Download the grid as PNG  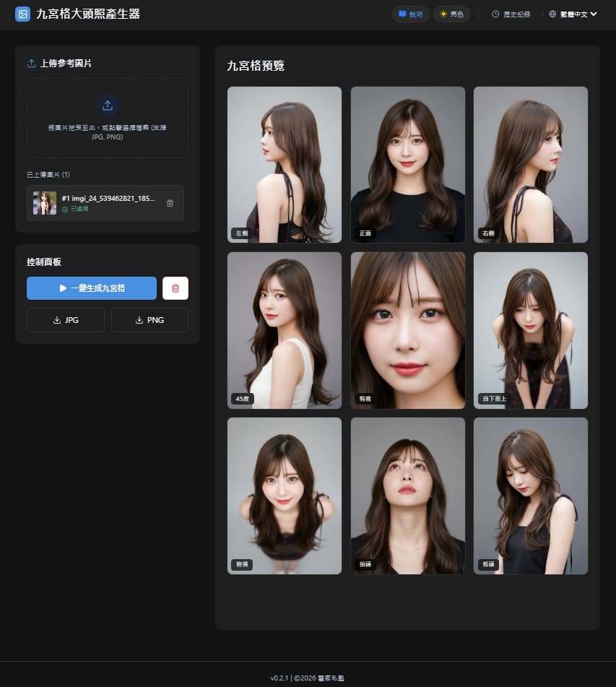[x=149, y=320]
